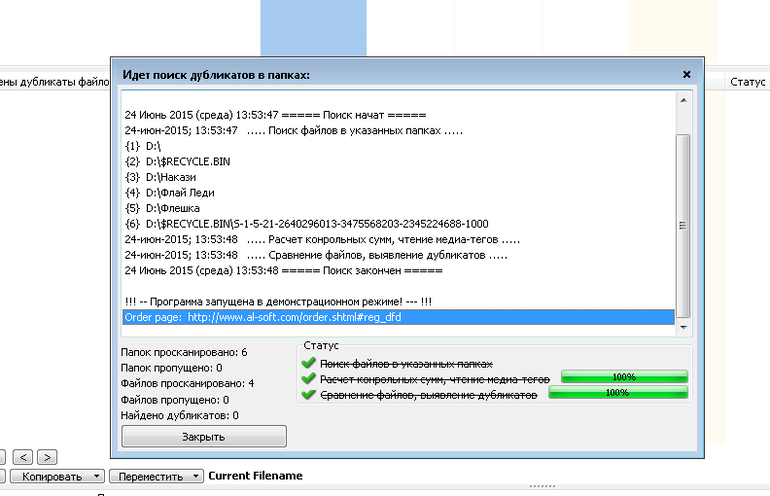Click the dialog title 'Идет поиск дубликатов в папках:'
770x496 pixels.
216,75
